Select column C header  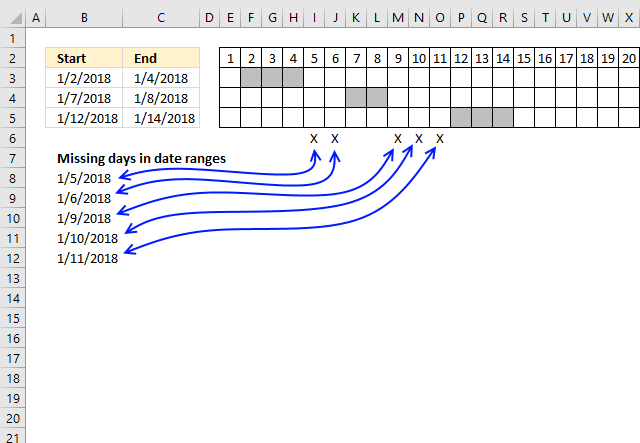point(161,18)
